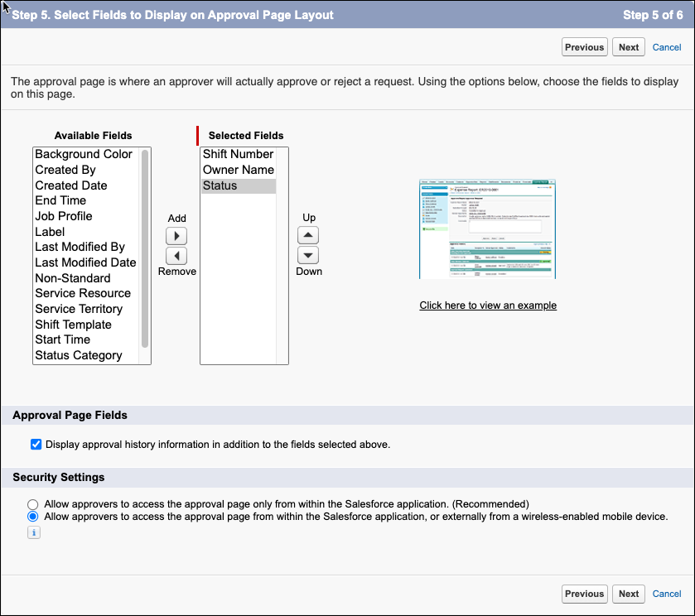695x616 pixels.
Task: Select access externally from mobile device option
Action: 33,517
